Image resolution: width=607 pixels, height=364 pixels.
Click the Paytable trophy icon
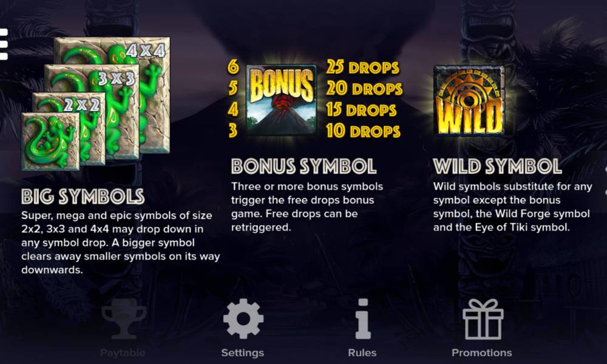tap(123, 319)
